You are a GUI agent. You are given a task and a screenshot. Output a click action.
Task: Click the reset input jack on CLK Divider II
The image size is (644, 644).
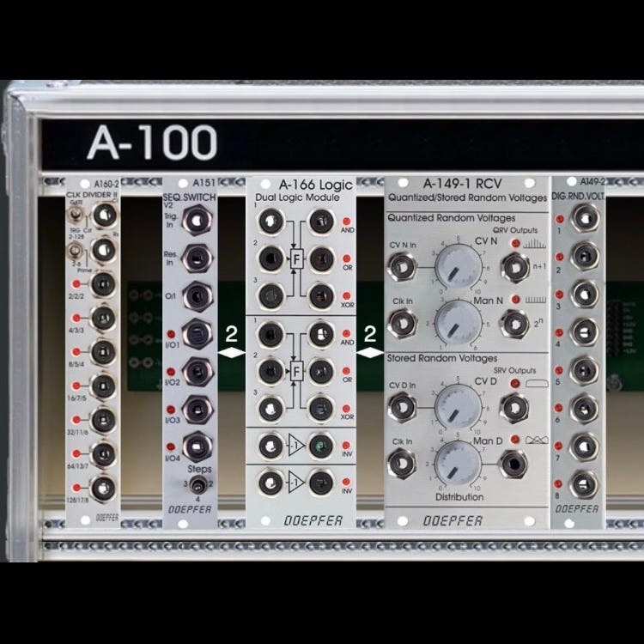click(x=104, y=250)
